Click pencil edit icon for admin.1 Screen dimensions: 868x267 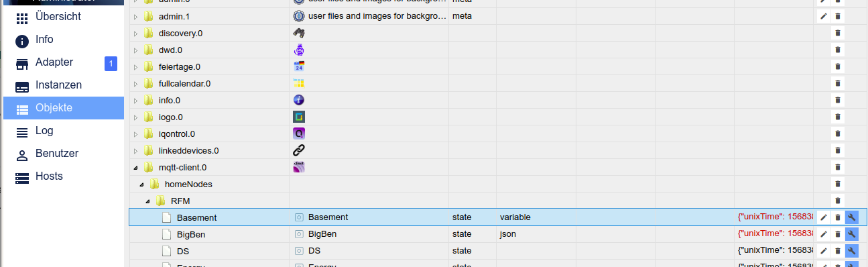[x=824, y=16]
